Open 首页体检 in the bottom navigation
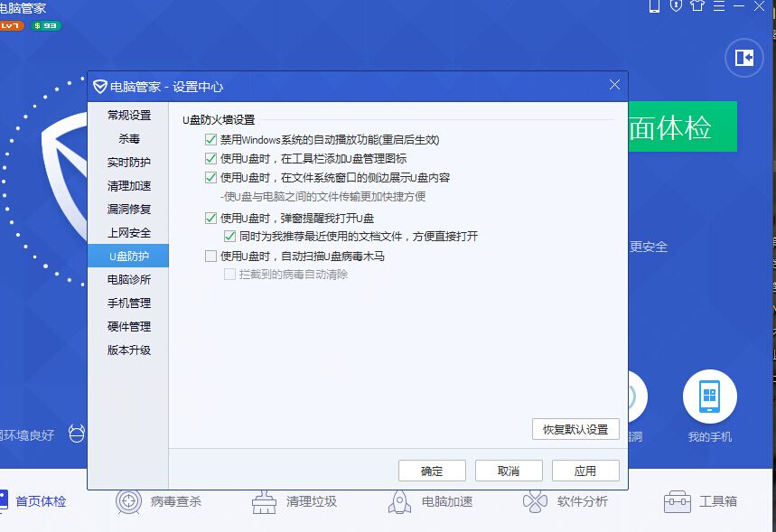The height and width of the screenshot is (532, 776). pyautogui.click(x=33, y=501)
